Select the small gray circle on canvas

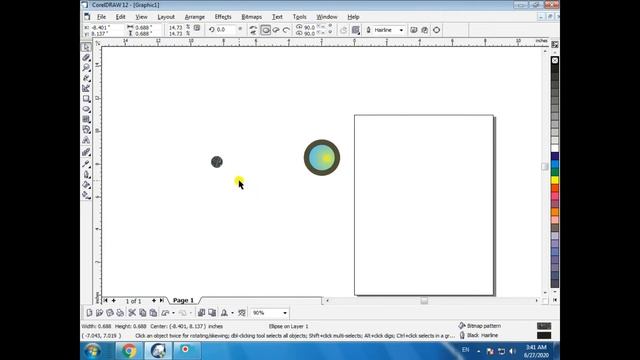tap(217, 162)
